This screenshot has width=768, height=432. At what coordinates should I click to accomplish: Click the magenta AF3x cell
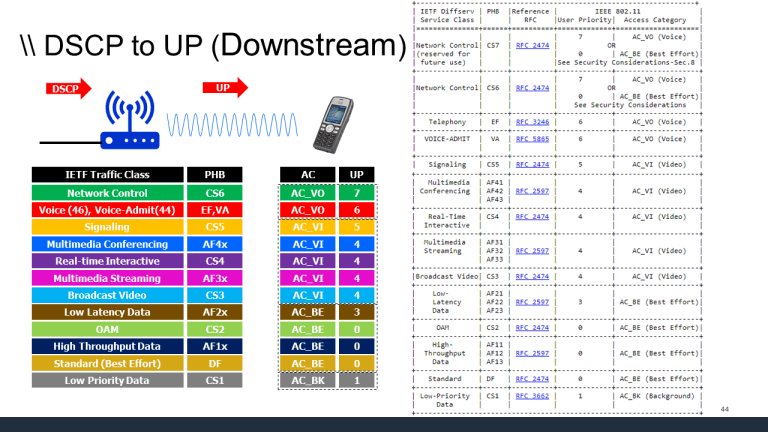click(215, 278)
